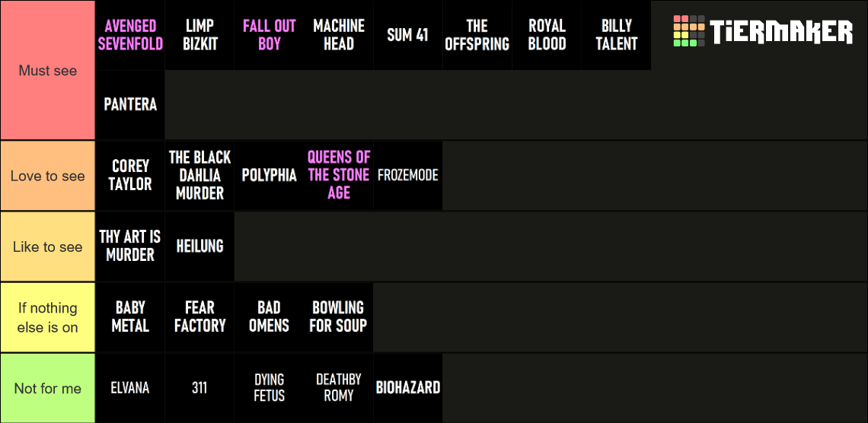Click the TierMaker wordmark text
The image size is (868, 423).
coord(781,32)
